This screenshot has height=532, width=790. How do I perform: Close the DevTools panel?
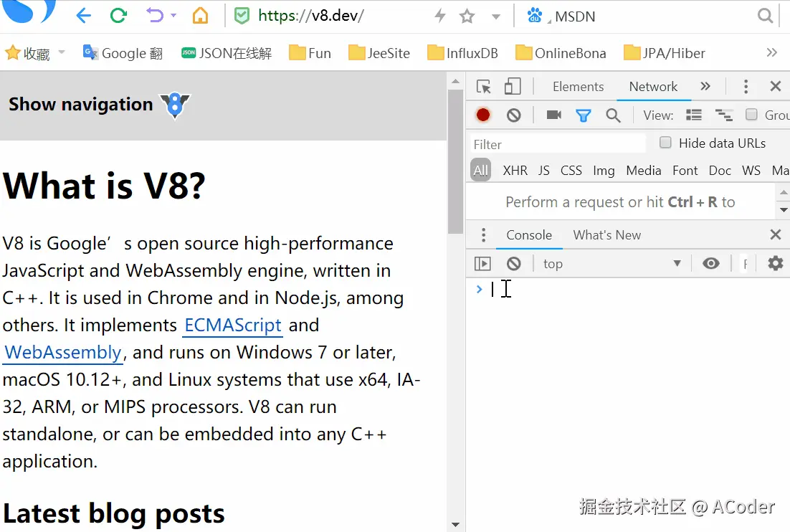tap(776, 86)
